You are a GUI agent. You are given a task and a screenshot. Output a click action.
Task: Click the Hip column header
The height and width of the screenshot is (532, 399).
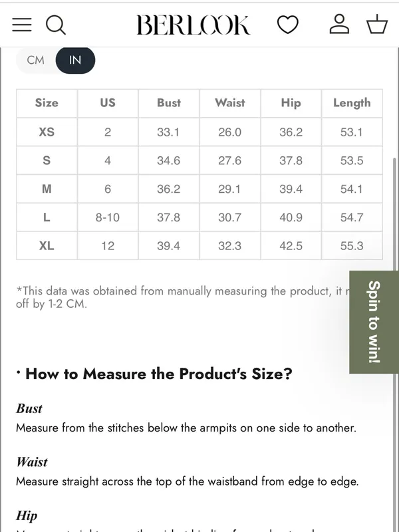(x=291, y=103)
